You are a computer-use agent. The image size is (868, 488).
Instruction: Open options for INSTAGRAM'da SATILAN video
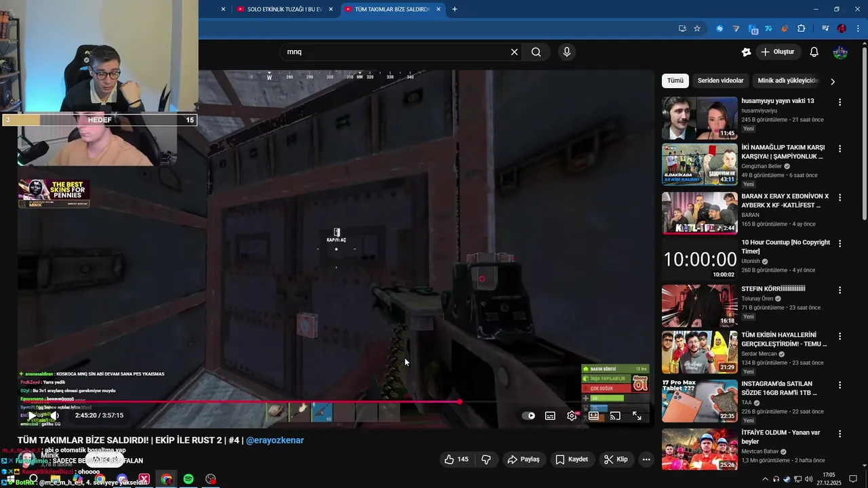(x=840, y=384)
